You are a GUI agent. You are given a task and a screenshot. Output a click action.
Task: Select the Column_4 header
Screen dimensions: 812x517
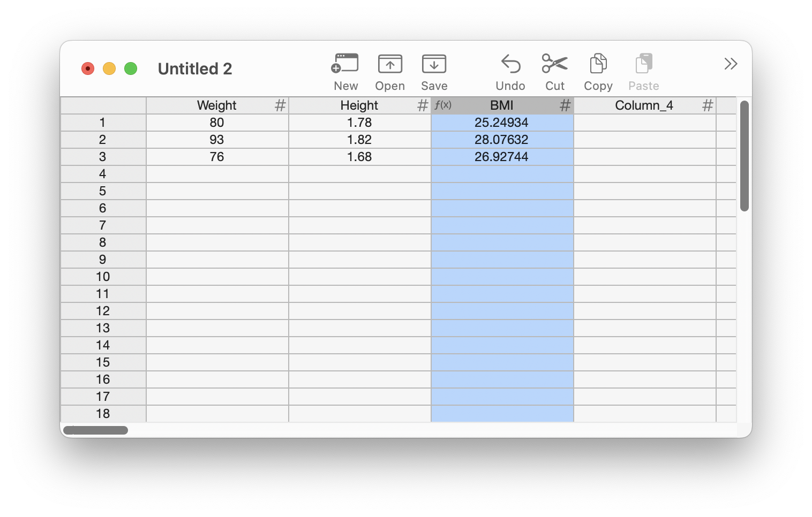point(643,105)
